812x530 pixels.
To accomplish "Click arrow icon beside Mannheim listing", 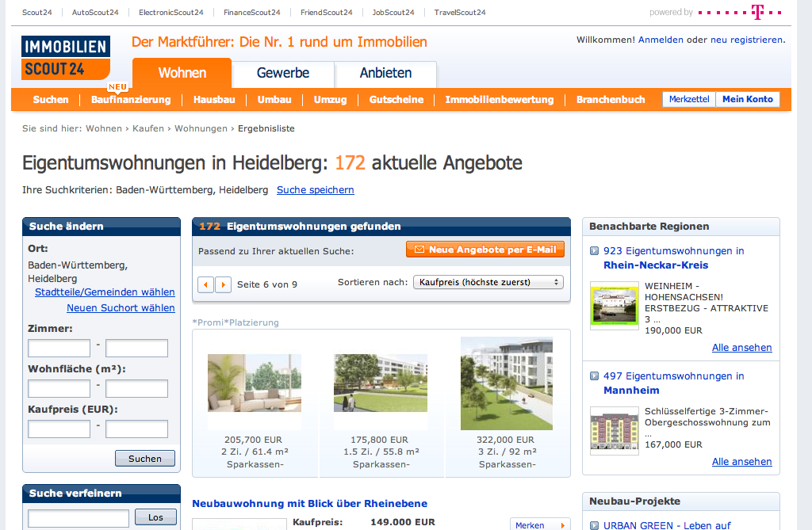I will tap(595, 376).
